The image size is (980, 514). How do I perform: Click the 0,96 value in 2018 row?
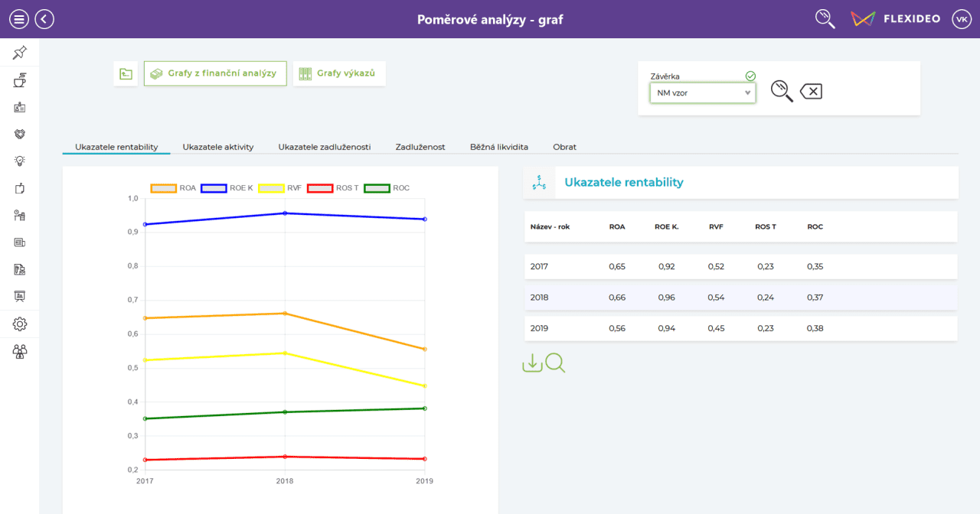pyautogui.click(x=666, y=297)
